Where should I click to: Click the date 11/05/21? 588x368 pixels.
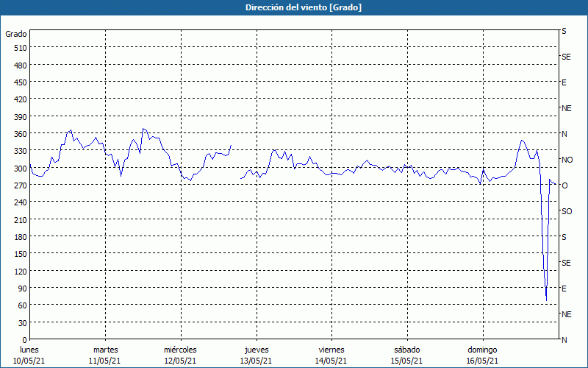tap(104, 361)
